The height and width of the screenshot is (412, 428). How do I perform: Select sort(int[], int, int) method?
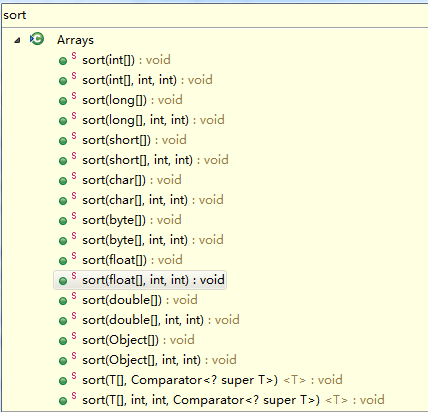pos(147,80)
